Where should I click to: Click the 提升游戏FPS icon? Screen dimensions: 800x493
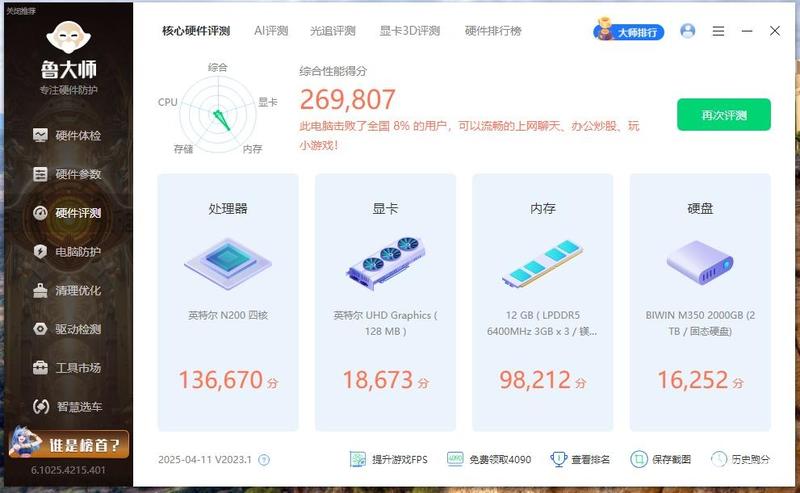[x=358, y=459]
